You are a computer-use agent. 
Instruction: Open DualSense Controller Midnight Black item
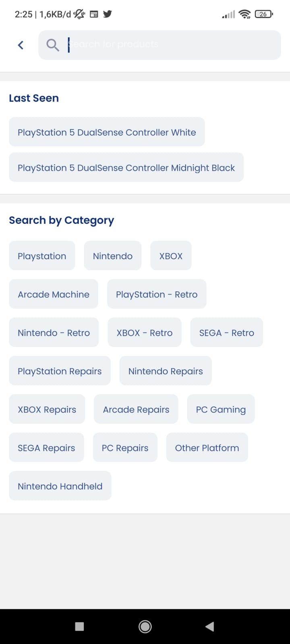click(126, 167)
